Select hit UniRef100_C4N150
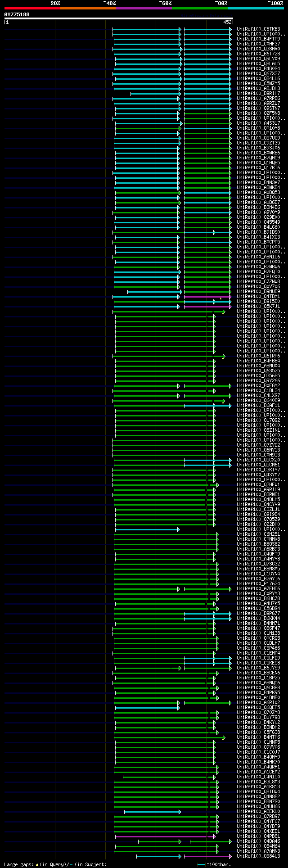The width and height of the screenshot is (288, 868). point(258,777)
